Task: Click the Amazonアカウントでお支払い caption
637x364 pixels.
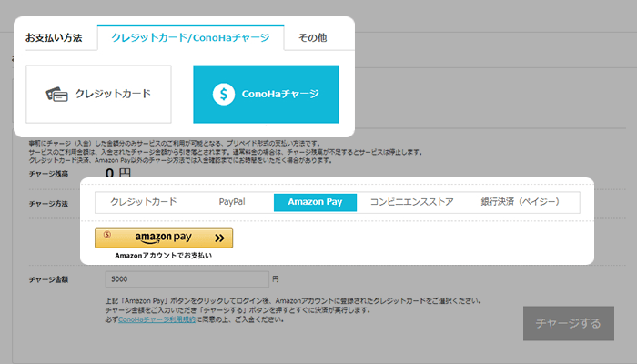Action: click(163, 256)
